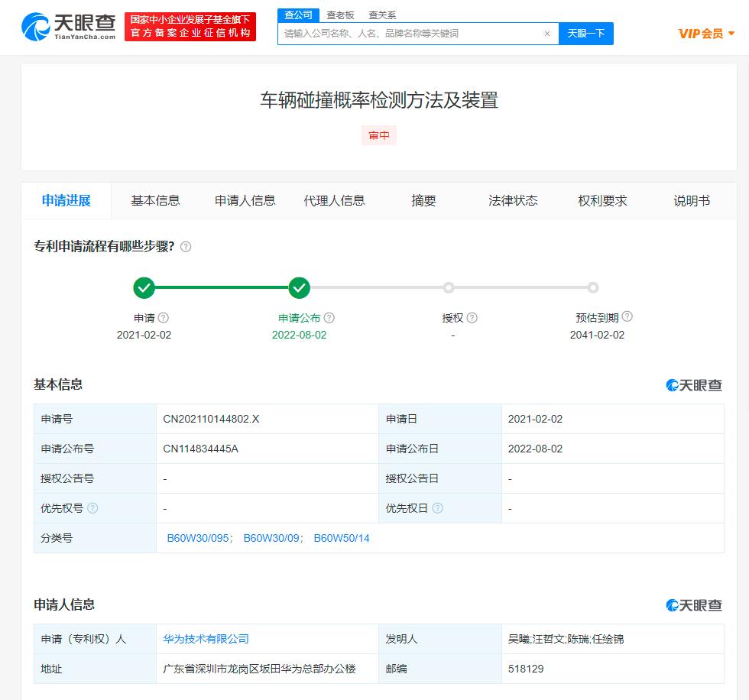Click the grey 授权 step marker
Image resolution: width=749 pixels, height=700 pixels.
click(448, 288)
